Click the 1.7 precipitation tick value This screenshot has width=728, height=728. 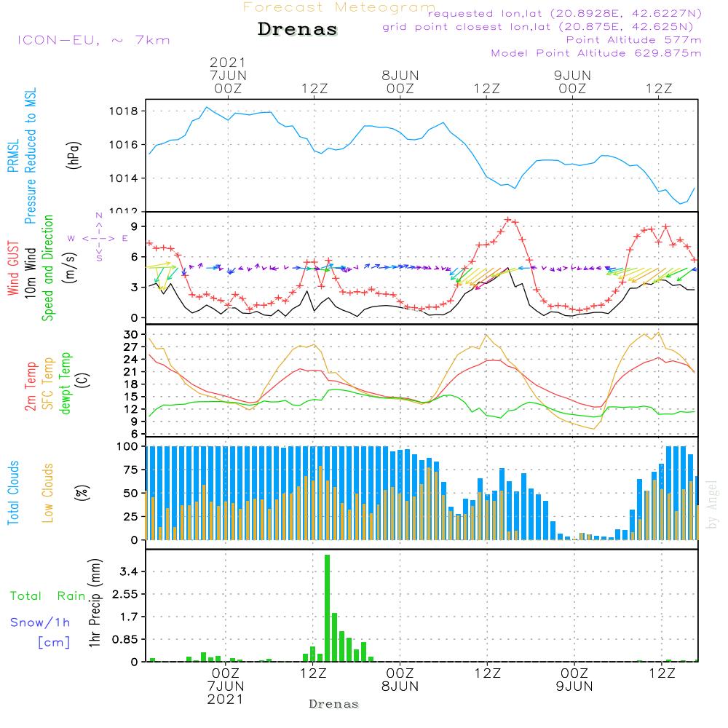click(129, 617)
